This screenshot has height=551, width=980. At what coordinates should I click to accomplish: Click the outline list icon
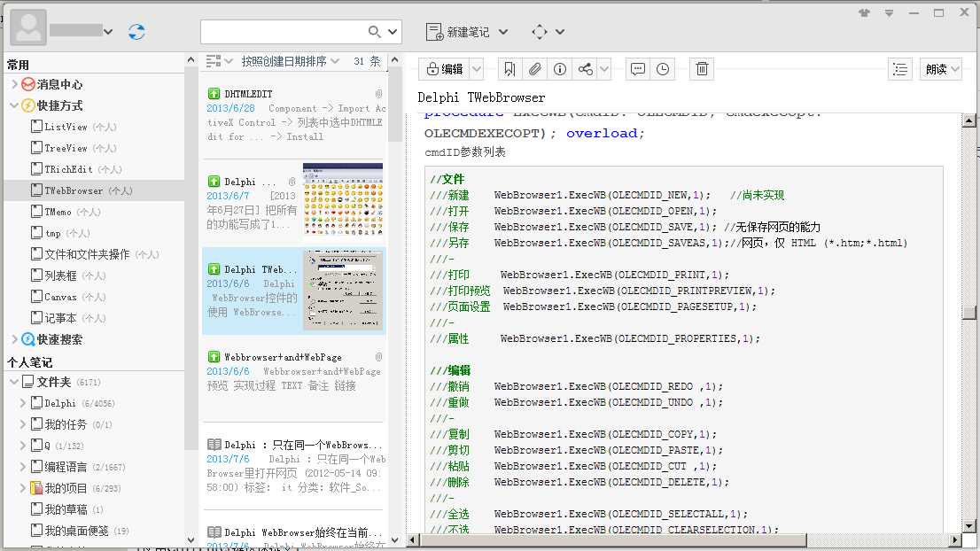900,69
